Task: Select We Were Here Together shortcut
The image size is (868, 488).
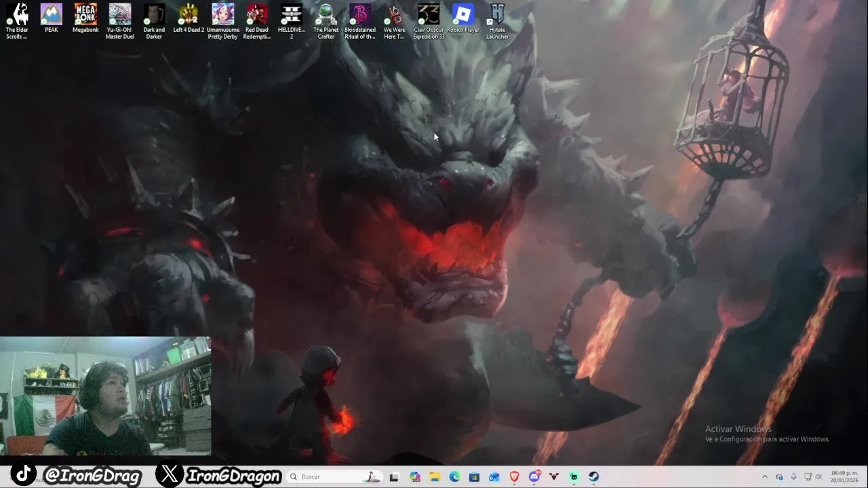Action: pyautogui.click(x=395, y=21)
